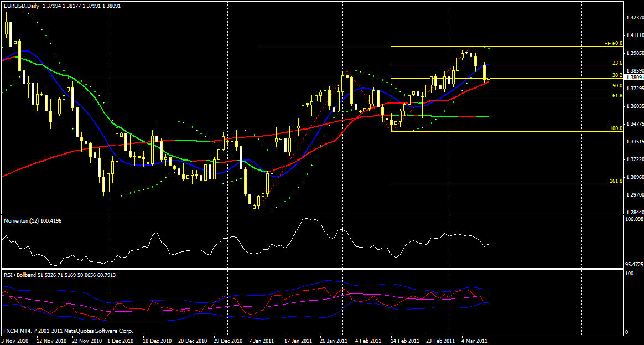
Task: Click the 20 Dec 2010 date label
Action: click(193, 341)
